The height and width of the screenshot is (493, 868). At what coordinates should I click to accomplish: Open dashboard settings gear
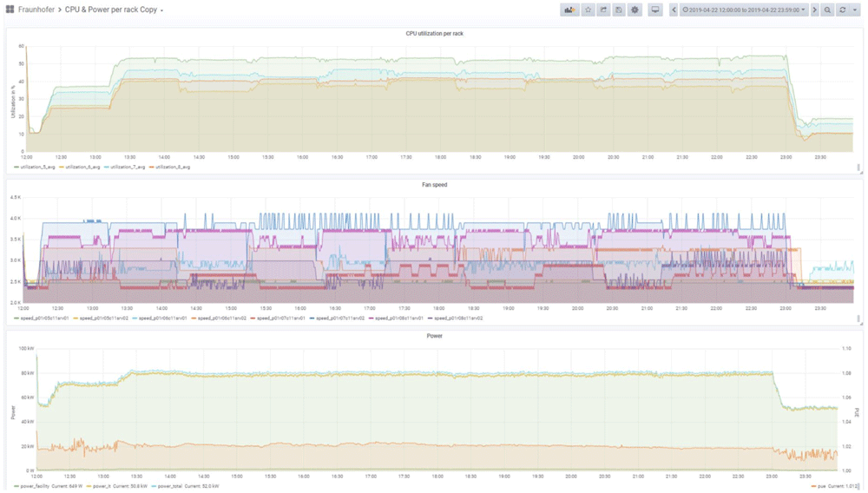(635, 10)
